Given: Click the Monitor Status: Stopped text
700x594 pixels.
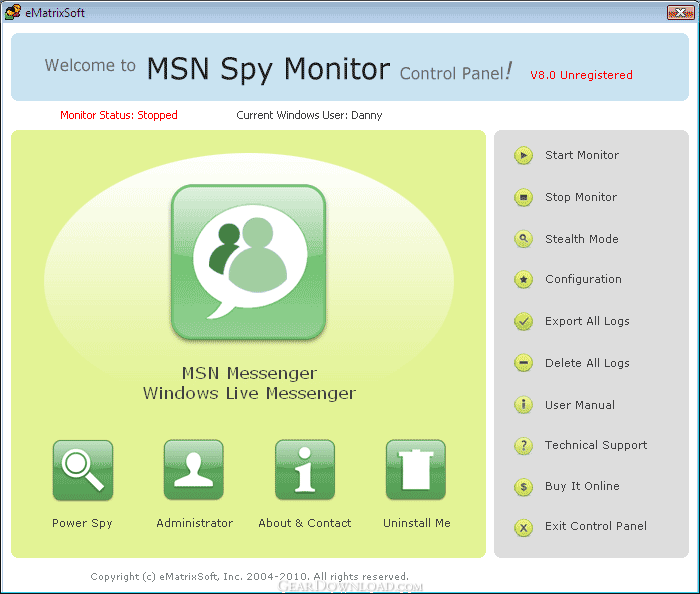Looking at the screenshot, I should [119, 115].
